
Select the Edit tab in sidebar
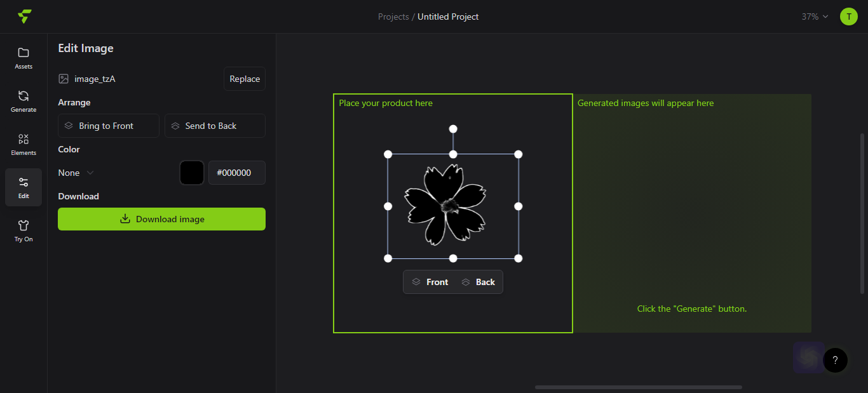tap(24, 187)
